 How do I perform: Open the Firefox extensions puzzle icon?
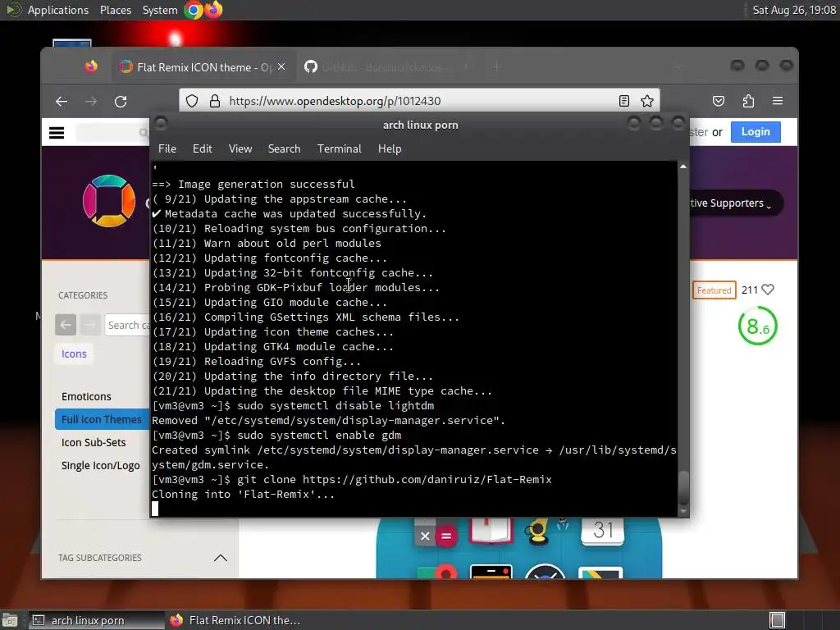pos(748,101)
